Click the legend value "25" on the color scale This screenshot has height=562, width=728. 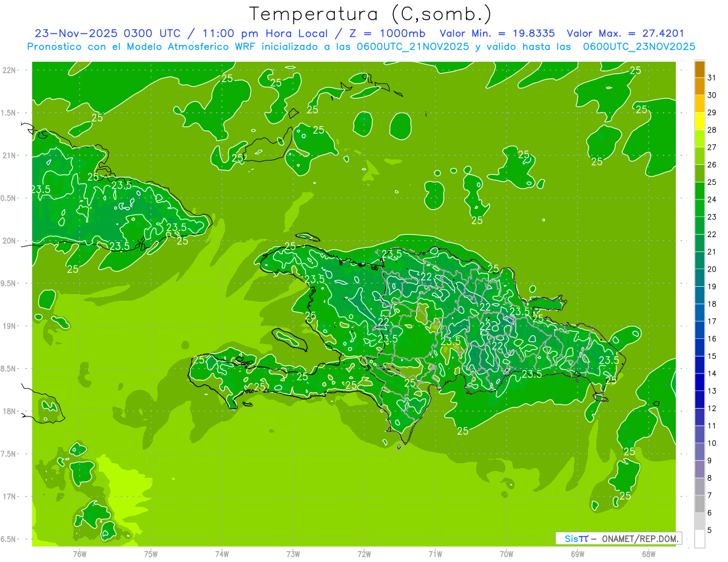point(712,182)
